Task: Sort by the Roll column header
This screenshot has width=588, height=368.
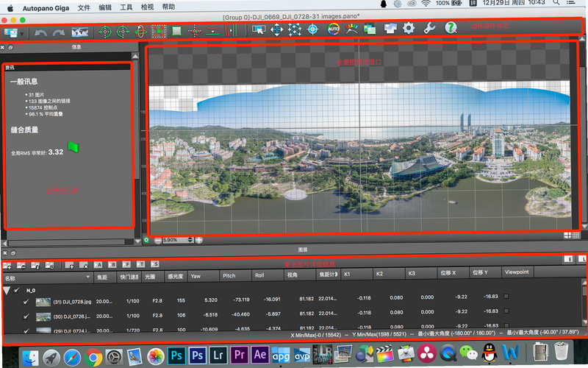Action: [268, 275]
